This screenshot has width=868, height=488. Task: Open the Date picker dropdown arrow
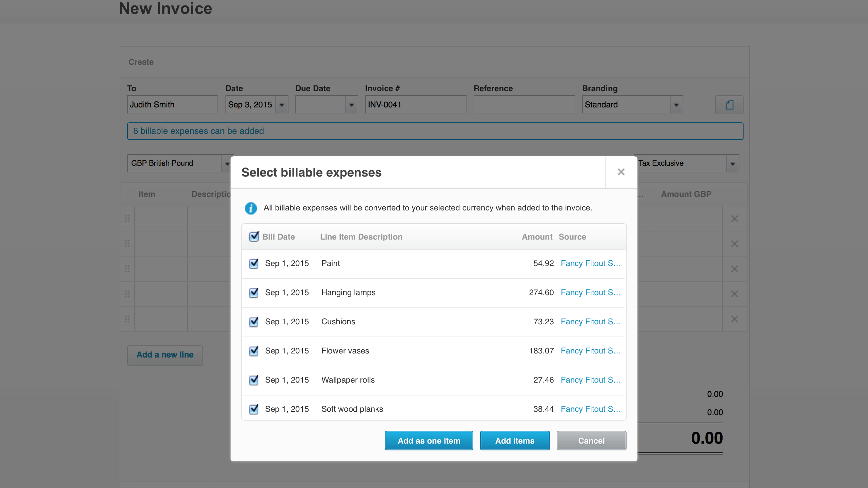282,105
